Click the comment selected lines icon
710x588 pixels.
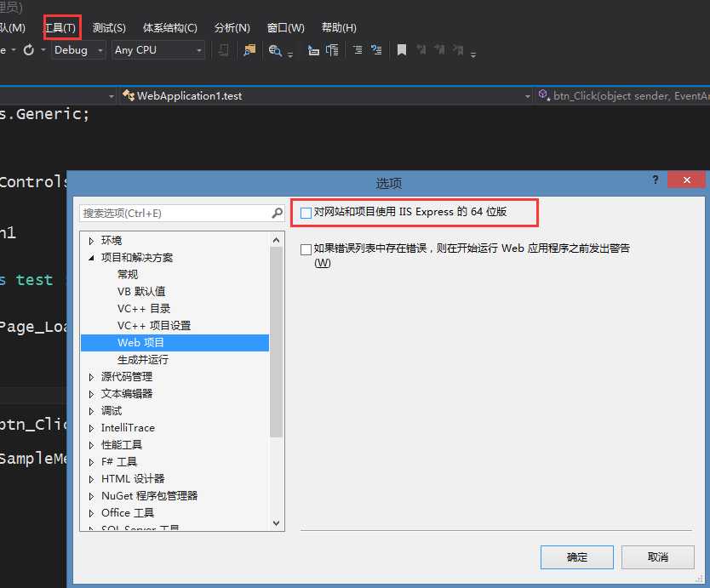click(x=313, y=50)
